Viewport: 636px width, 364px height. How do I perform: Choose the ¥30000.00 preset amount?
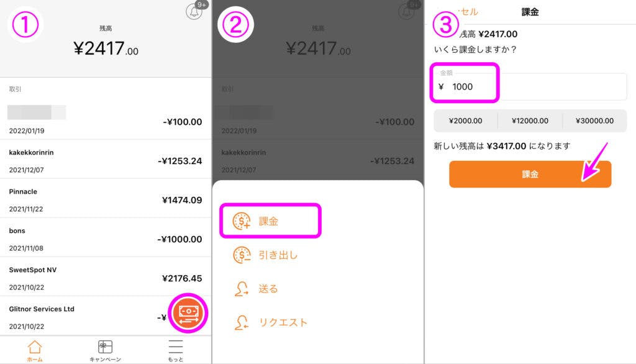594,121
